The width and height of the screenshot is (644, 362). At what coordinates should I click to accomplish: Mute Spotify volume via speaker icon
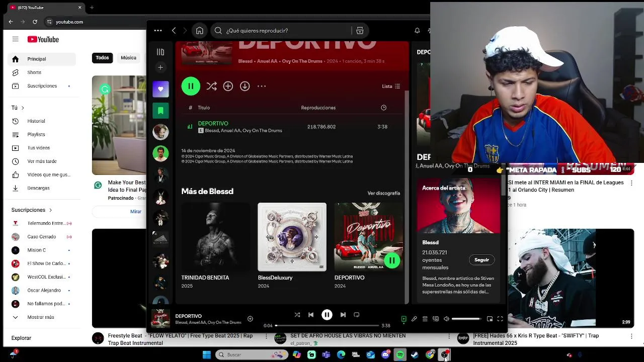(446, 319)
